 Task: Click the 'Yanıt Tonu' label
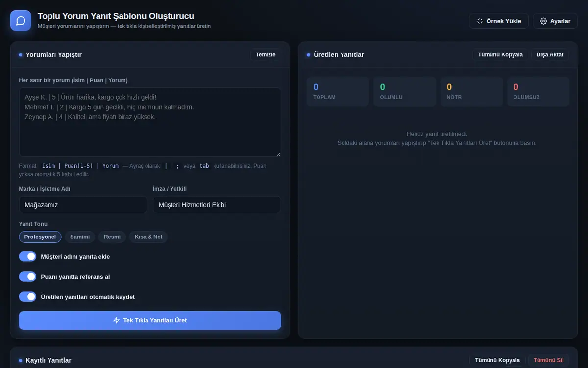pyautogui.click(x=33, y=224)
